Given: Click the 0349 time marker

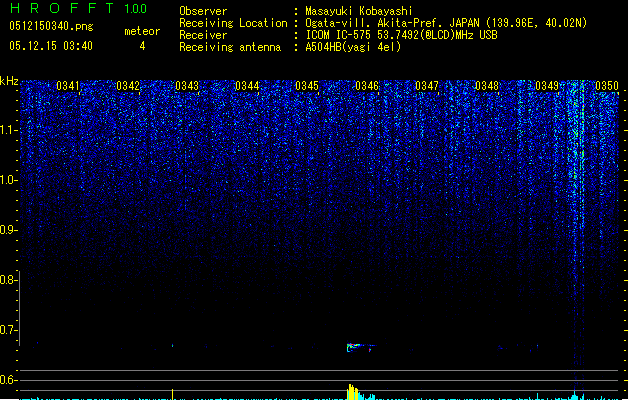Looking at the screenshot, I should click(547, 86).
